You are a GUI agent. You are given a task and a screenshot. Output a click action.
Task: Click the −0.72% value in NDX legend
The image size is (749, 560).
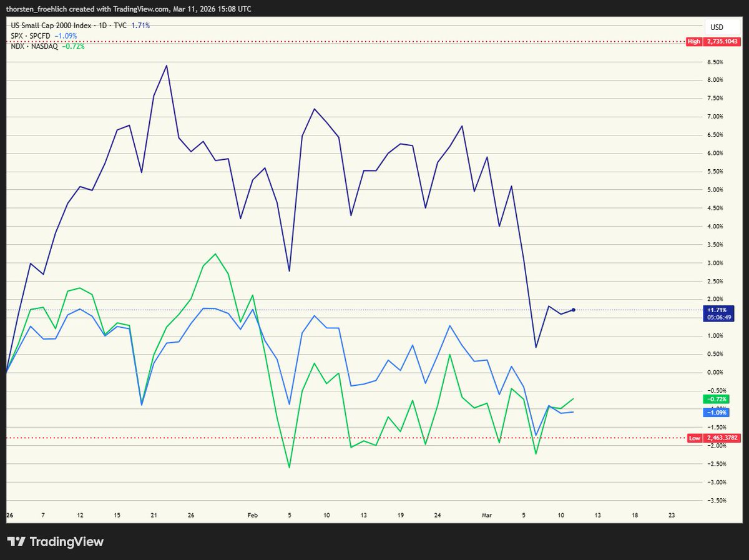tap(73, 47)
